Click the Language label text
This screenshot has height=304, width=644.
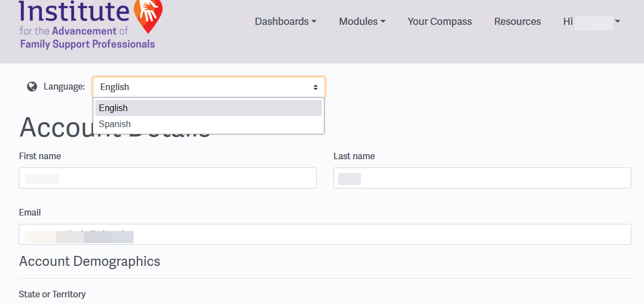click(64, 87)
